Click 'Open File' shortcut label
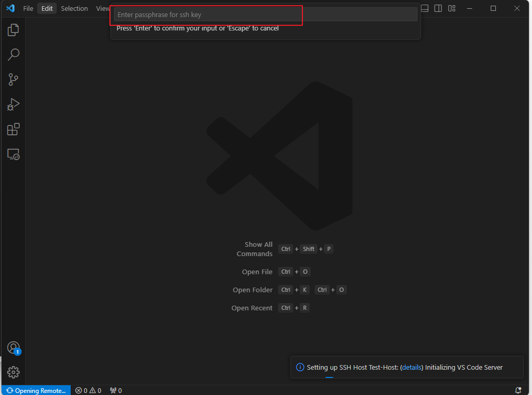532x395 pixels. point(257,272)
